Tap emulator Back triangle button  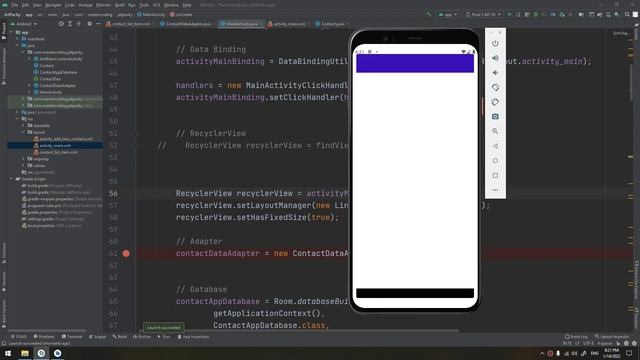click(x=495, y=146)
